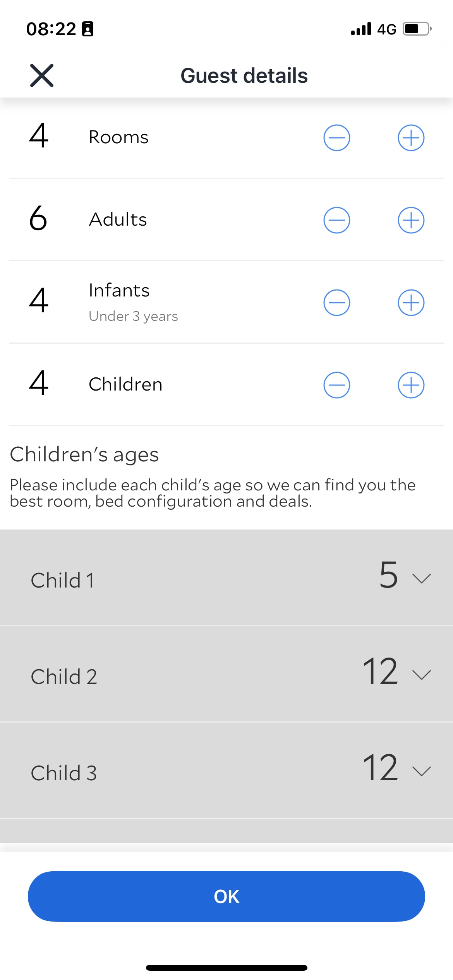This screenshot has width=453, height=980.
Task: Confirm guest details with OK
Action: (x=226, y=896)
